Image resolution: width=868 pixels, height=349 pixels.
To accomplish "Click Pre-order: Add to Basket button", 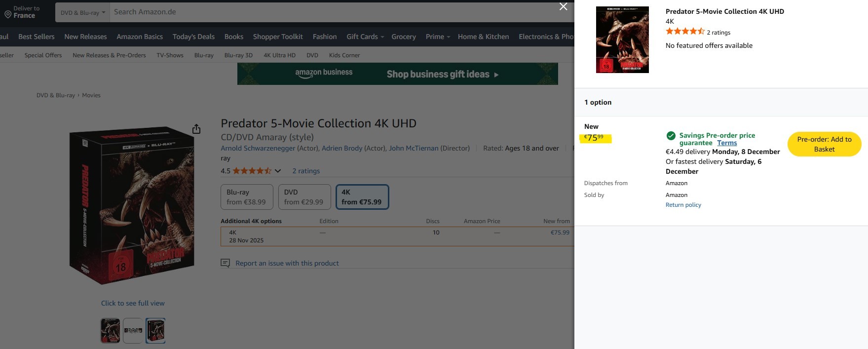I will (824, 144).
